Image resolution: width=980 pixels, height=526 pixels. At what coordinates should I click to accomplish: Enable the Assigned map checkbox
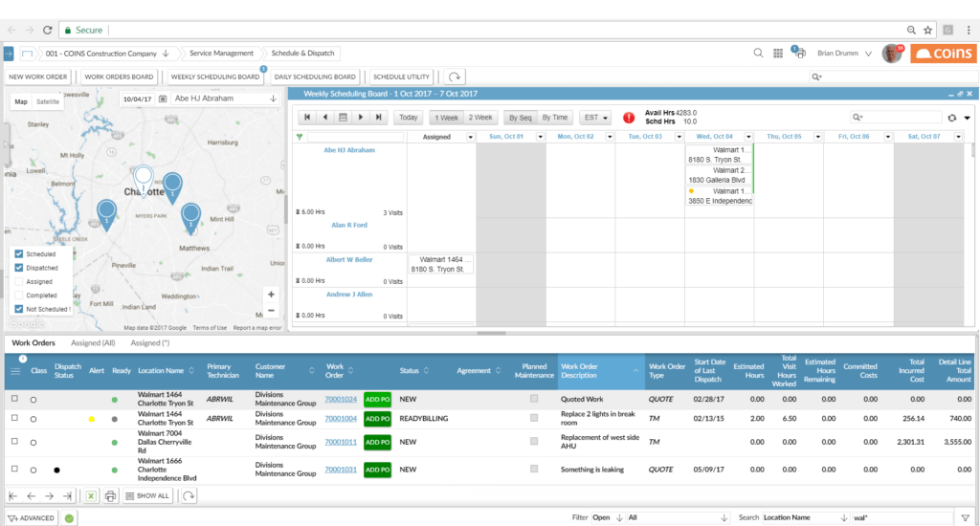pos(19,281)
